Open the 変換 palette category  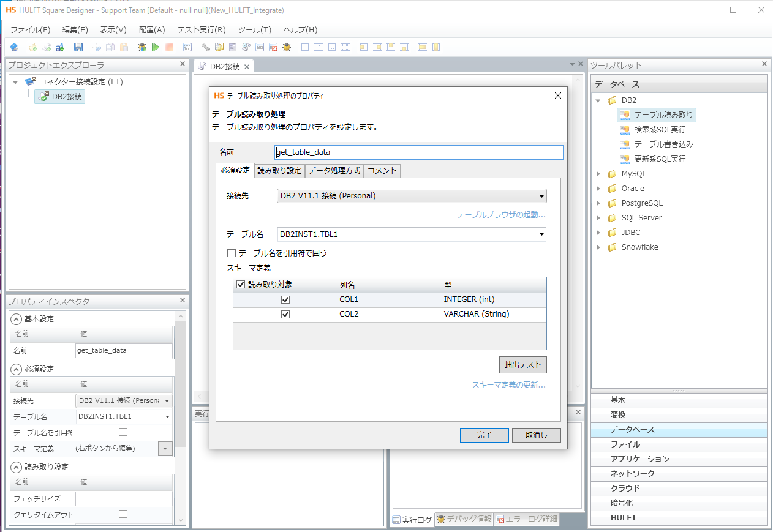pyautogui.click(x=679, y=415)
